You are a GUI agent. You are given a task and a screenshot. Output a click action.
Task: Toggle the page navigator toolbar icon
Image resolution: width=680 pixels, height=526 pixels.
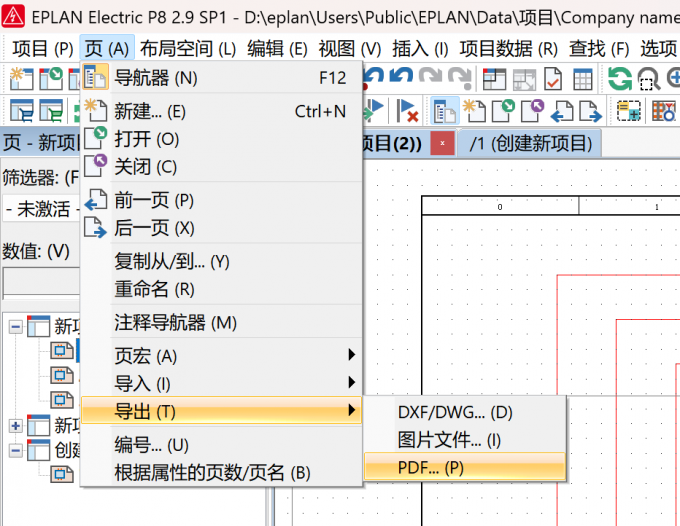coord(445,111)
